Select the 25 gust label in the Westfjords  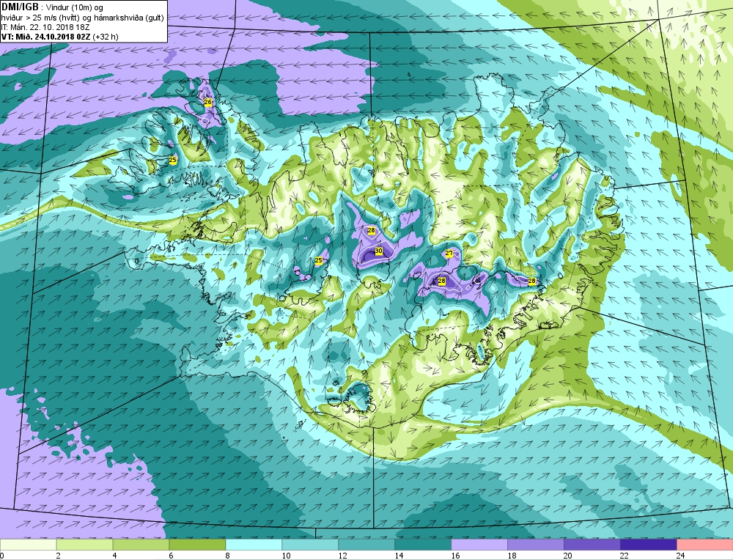[172, 160]
